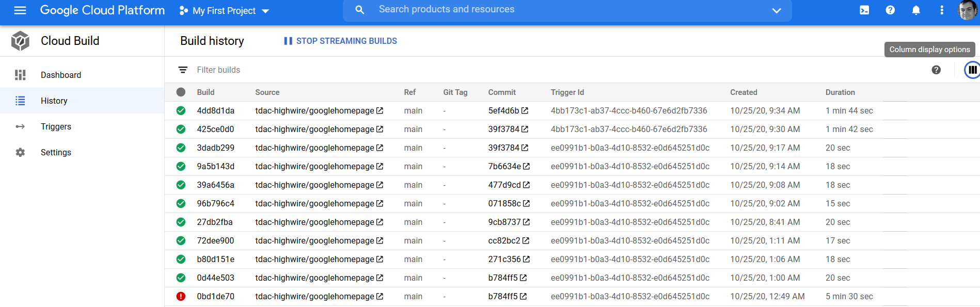Click the Google Cloud Platform logo text
The height and width of the screenshot is (307, 980).
tap(102, 10)
